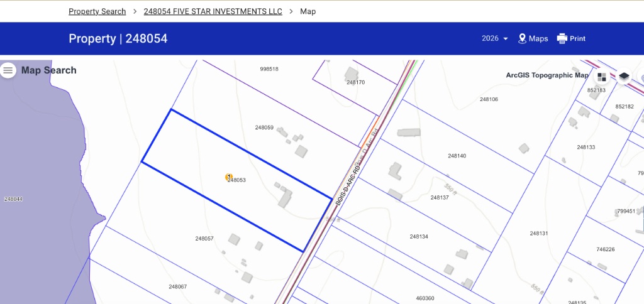Viewport: 644px width, 304px height.
Task: Select parcel label 248137 on map
Action: [440, 197]
